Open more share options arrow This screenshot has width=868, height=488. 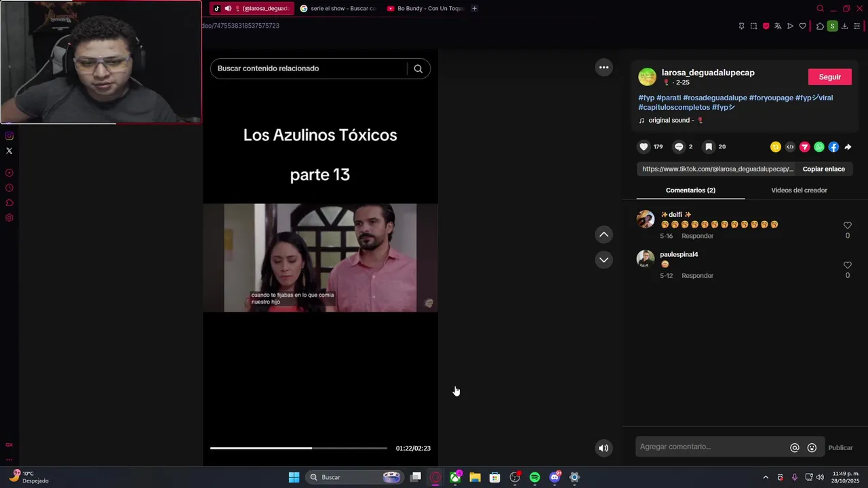point(848,147)
